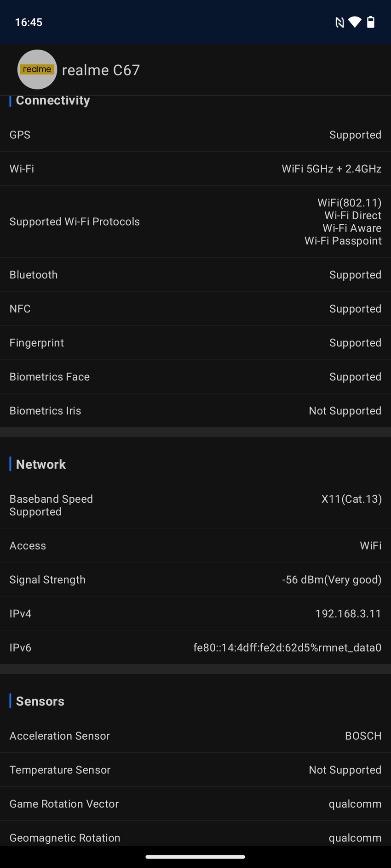Select the GPS row
Image resolution: width=391 pixels, height=868 pixels.
(x=195, y=135)
